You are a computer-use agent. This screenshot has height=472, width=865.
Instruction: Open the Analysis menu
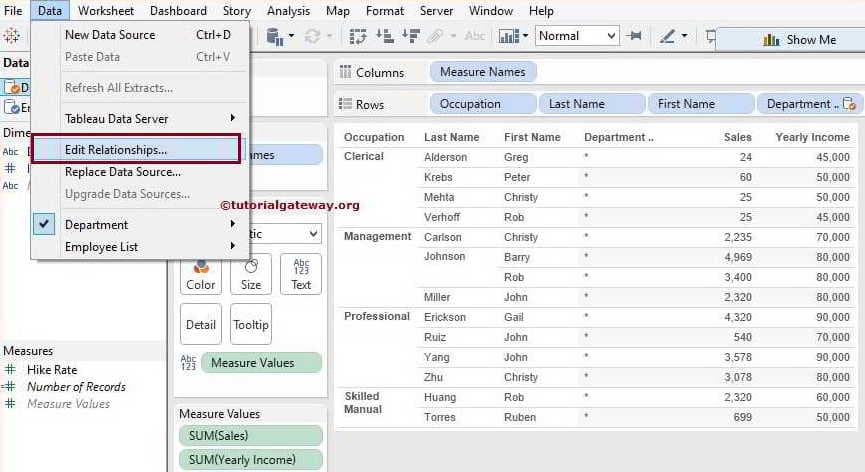click(288, 10)
